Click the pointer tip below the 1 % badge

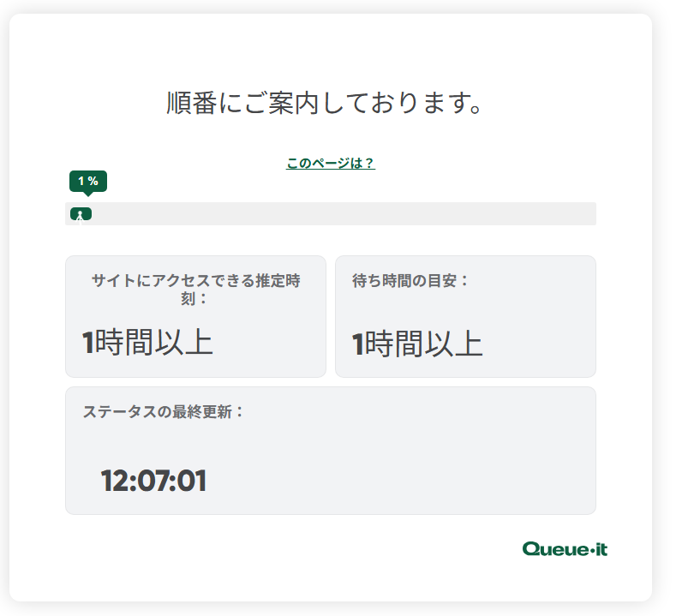[88, 194]
